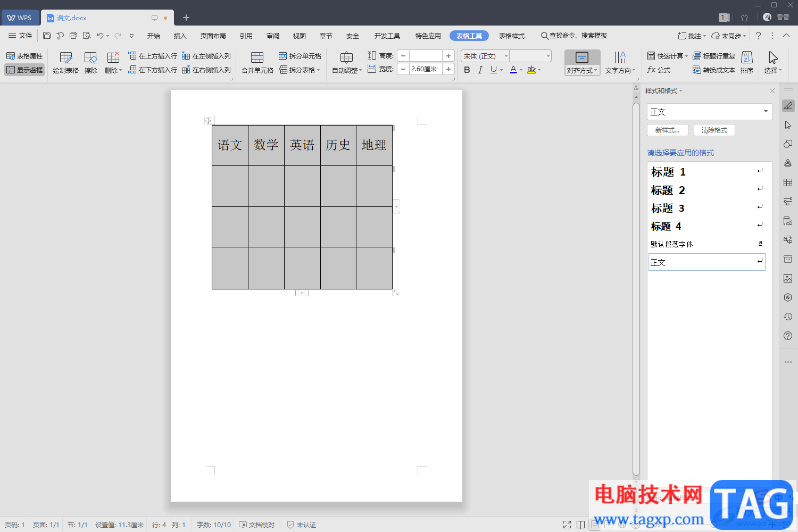
Task: Apply the font color (red A)
Action: (513, 70)
